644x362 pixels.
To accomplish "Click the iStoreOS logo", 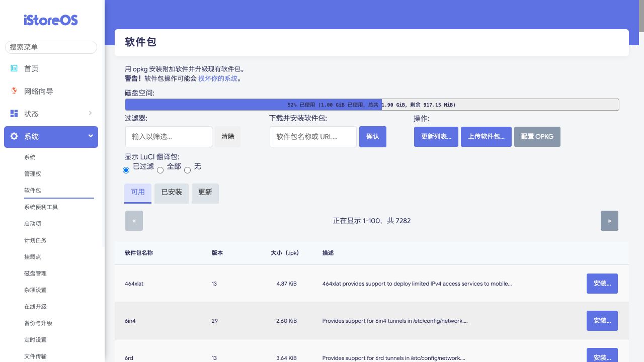I will pos(51,20).
